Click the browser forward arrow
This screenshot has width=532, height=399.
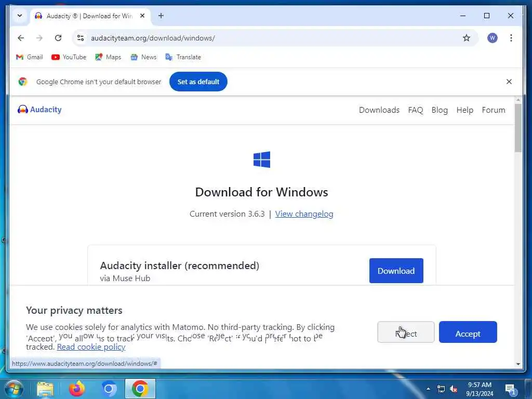point(39,38)
